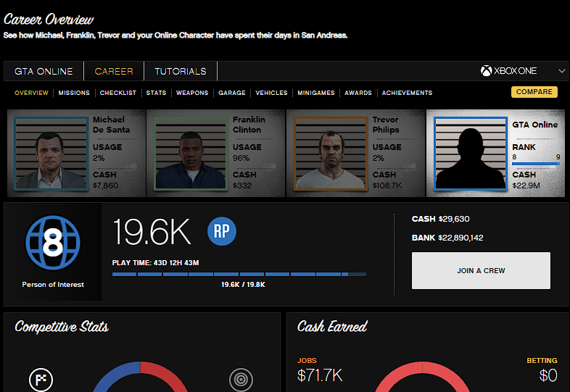This screenshot has height=392, width=570.
Task: Go to the Garage section
Action: [x=232, y=93]
